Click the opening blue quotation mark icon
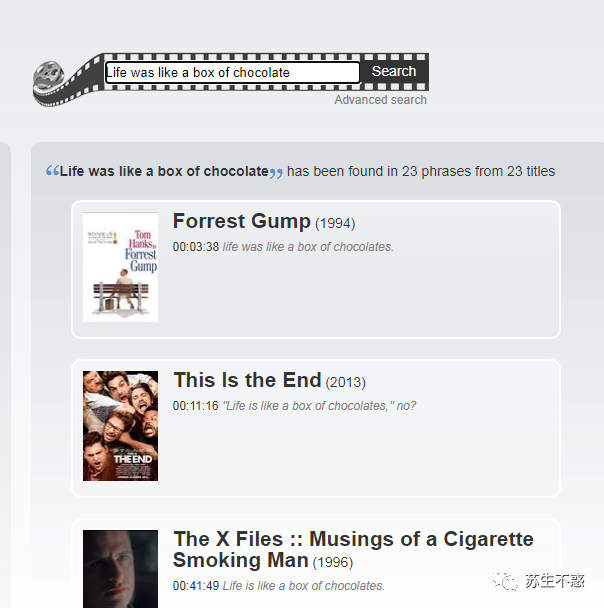604x608 pixels. click(x=52, y=170)
